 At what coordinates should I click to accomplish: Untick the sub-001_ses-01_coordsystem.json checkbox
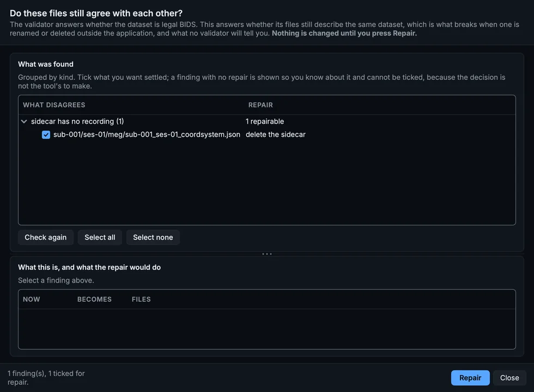tap(46, 135)
